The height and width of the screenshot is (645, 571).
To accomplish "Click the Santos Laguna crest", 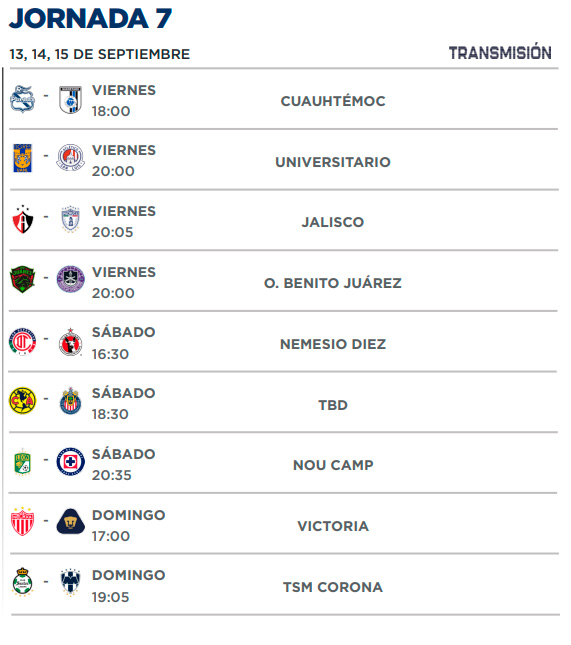I will click(x=23, y=582).
